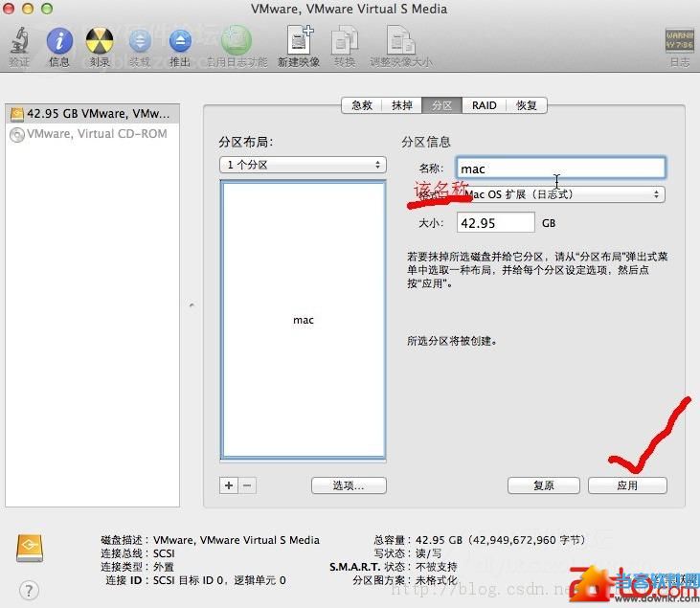Click the connection type value 外置
The image size is (700, 608).
pos(164,567)
